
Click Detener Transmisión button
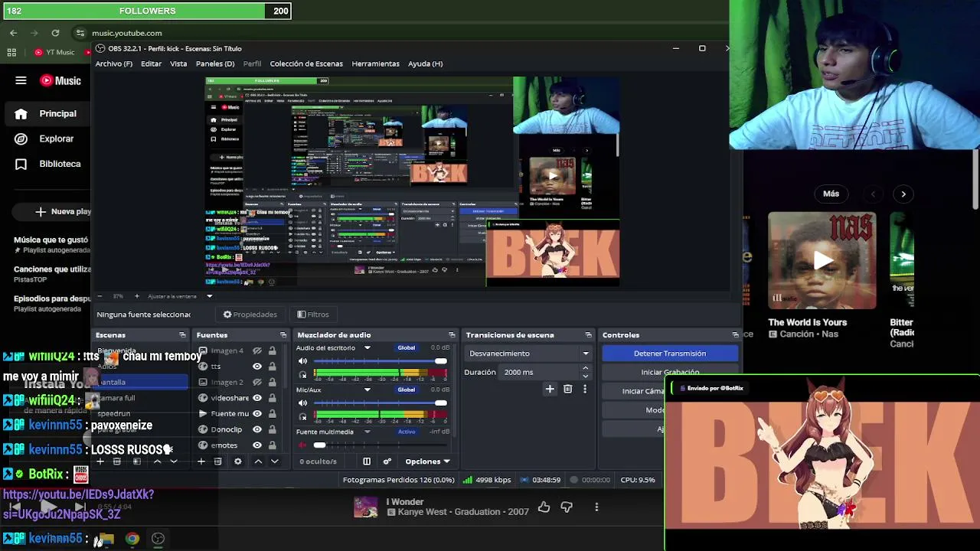coord(670,354)
